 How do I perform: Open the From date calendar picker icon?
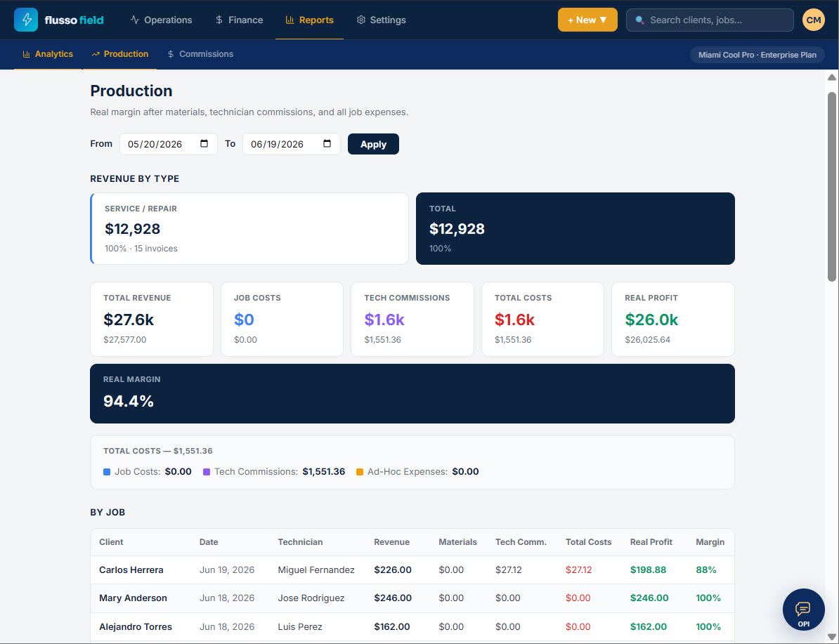pyautogui.click(x=204, y=143)
